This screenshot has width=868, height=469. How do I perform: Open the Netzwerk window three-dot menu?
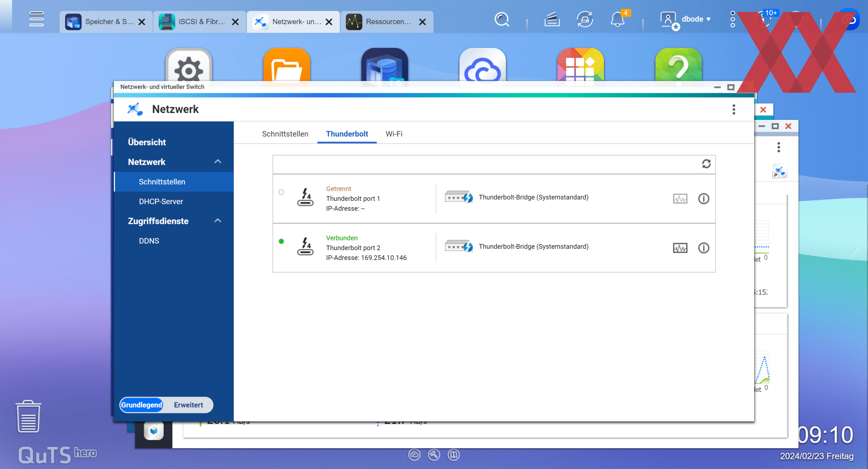734,109
